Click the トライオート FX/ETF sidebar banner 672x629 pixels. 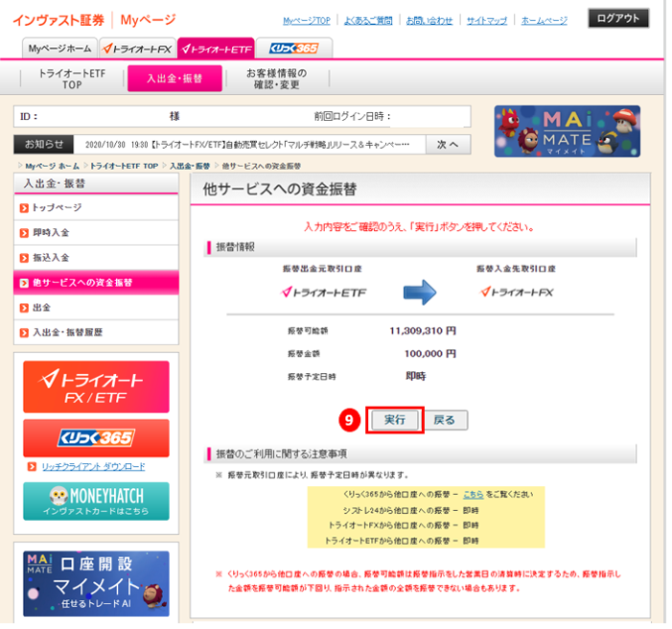tap(96, 386)
